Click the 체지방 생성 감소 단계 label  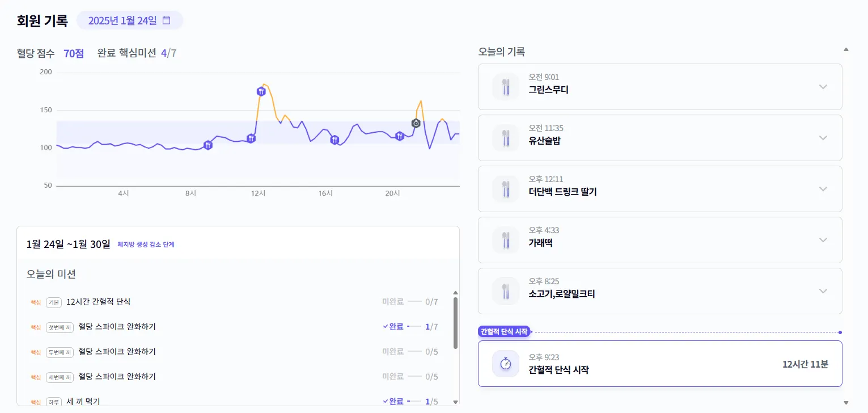[146, 245]
